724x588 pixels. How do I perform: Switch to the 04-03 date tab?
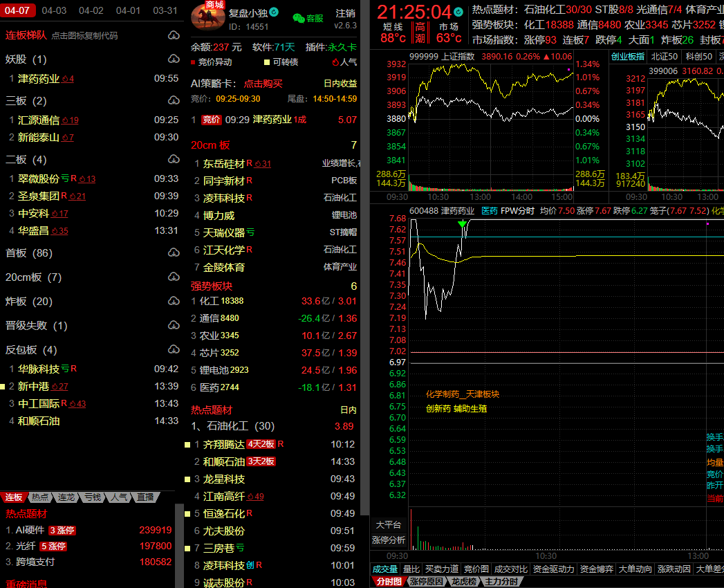[54, 10]
